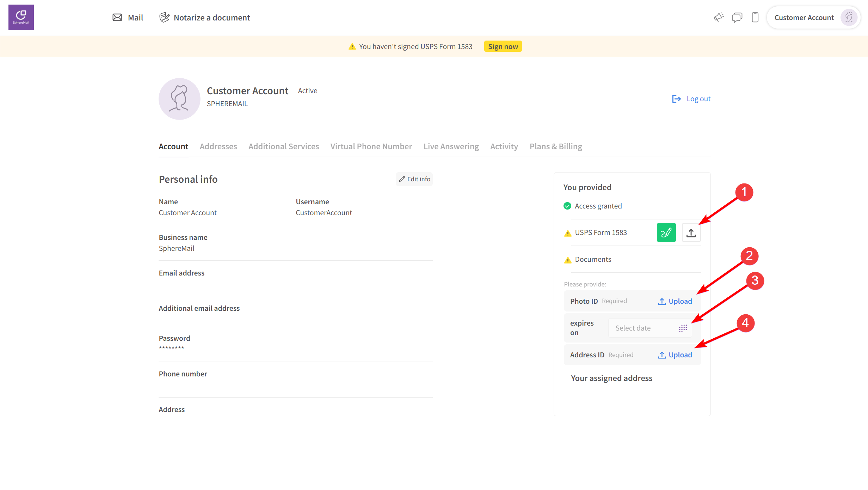This screenshot has height=490, width=868.
Task: Go to Virtual Phone Number tab
Action: pyautogui.click(x=371, y=146)
